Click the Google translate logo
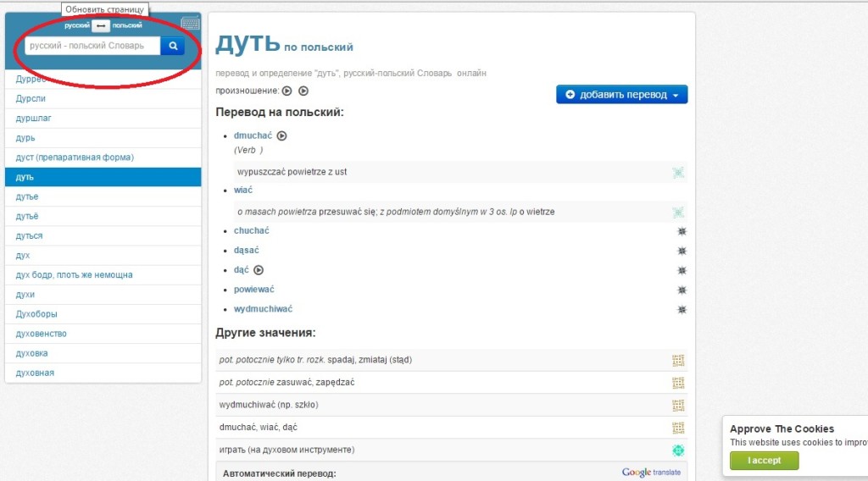Screen dimensions: 868x481 tap(651, 473)
